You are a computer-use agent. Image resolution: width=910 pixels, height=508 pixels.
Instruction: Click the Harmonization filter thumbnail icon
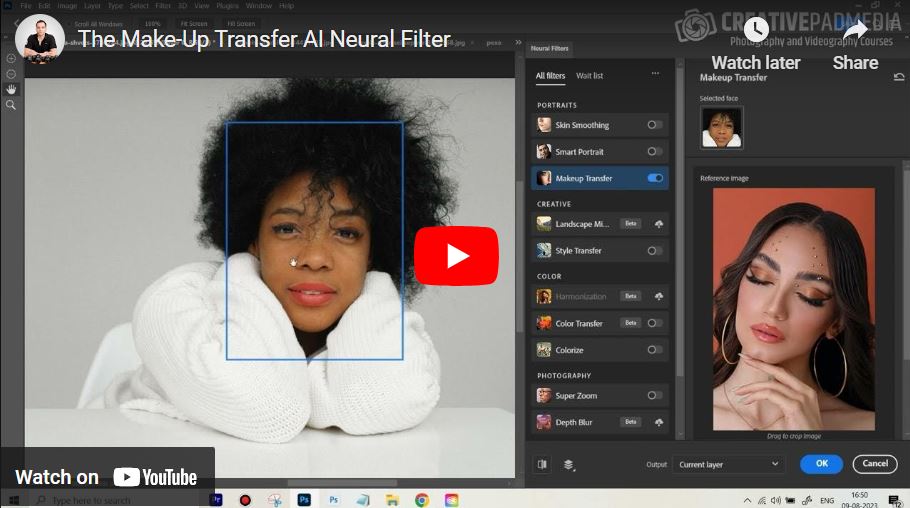point(544,297)
